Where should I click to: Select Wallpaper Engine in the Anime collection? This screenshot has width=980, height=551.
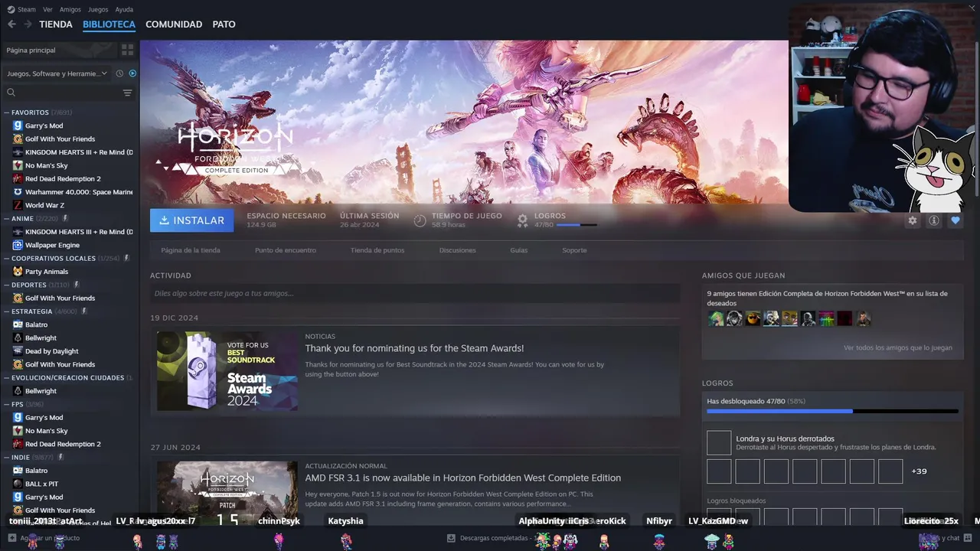52,245
